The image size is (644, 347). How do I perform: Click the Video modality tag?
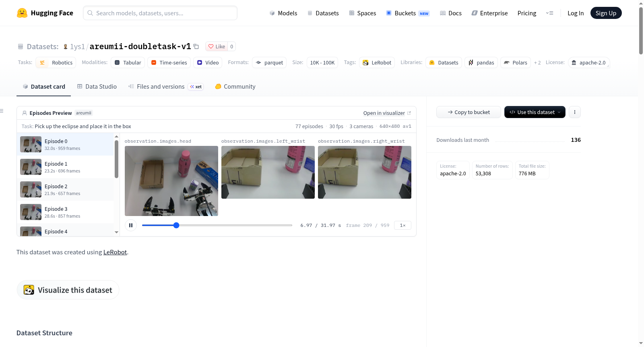pyautogui.click(x=208, y=62)
